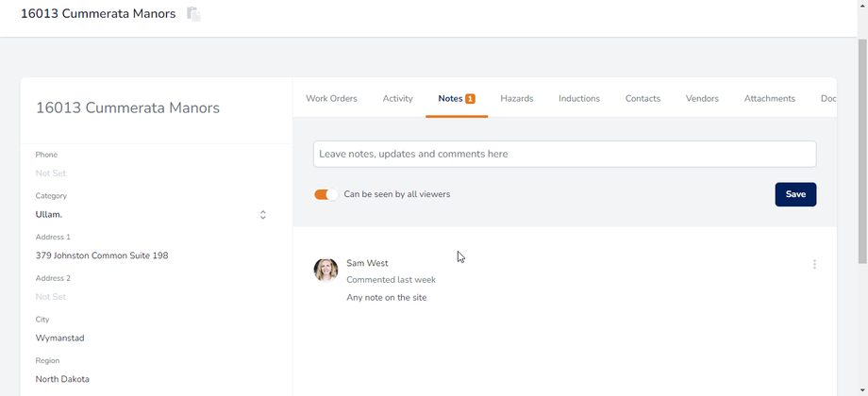Edit the Phone field showing Not Set
This screenshot has height=396, width=868.
tap(51, 173)
